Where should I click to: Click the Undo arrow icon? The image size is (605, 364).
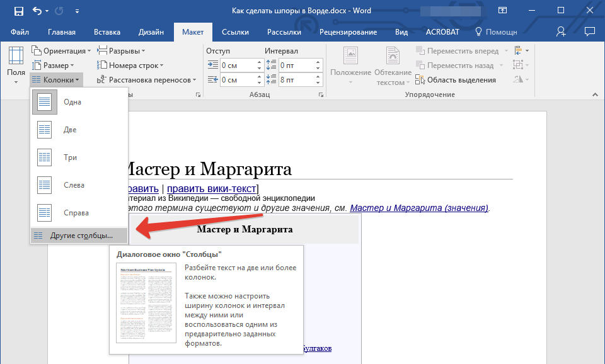pyautogui.click(x=37, y=11)
